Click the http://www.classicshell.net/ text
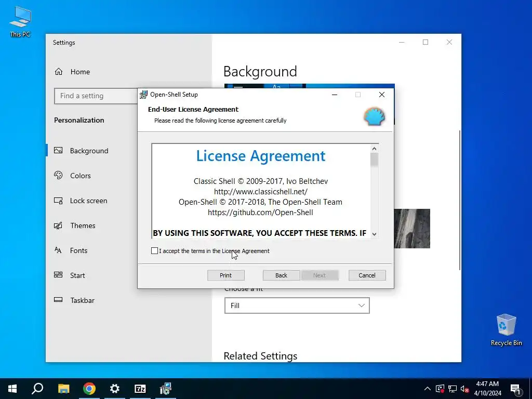 click(261, 192)
